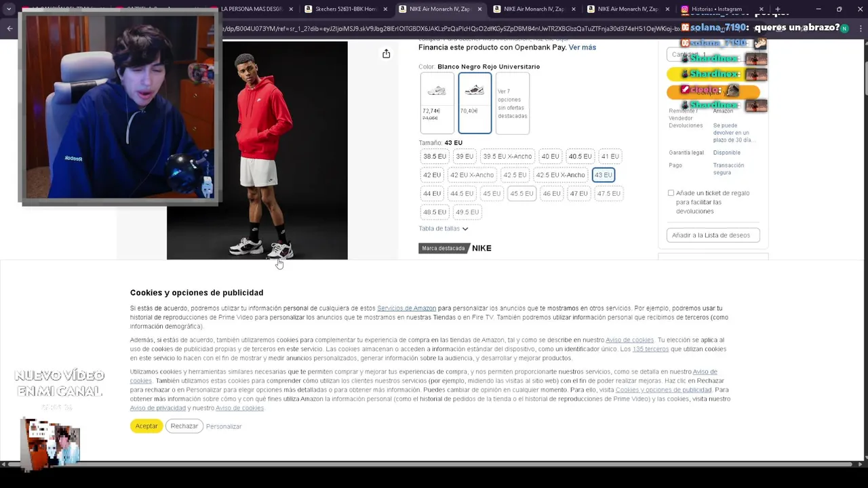Open 'Cookies y opciones de publicidad' link
868x488 pixels.
point(663,390)
